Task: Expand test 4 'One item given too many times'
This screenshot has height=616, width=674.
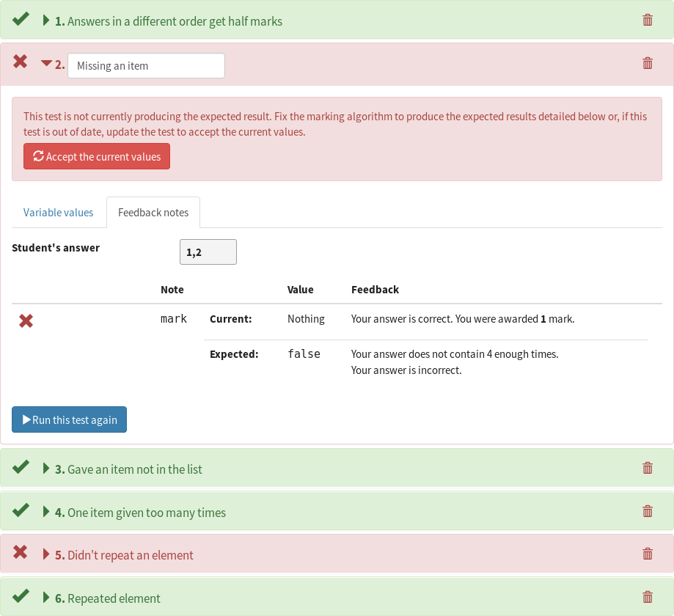Action: pos(46,512)
